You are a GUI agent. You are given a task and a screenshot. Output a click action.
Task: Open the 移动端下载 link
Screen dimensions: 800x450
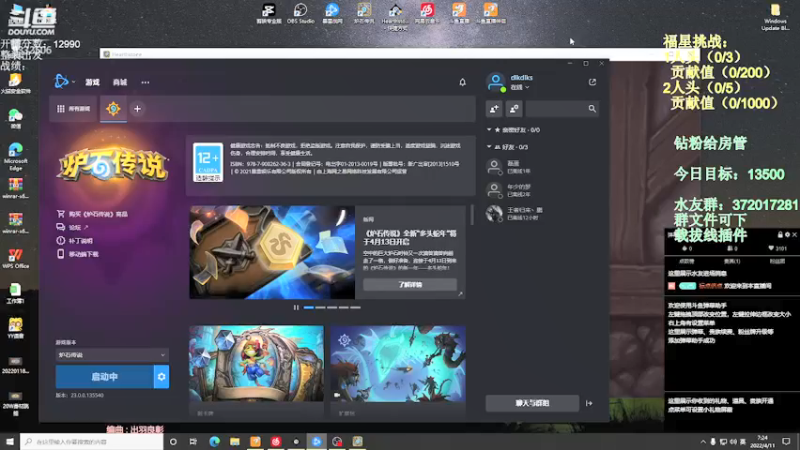78,254
